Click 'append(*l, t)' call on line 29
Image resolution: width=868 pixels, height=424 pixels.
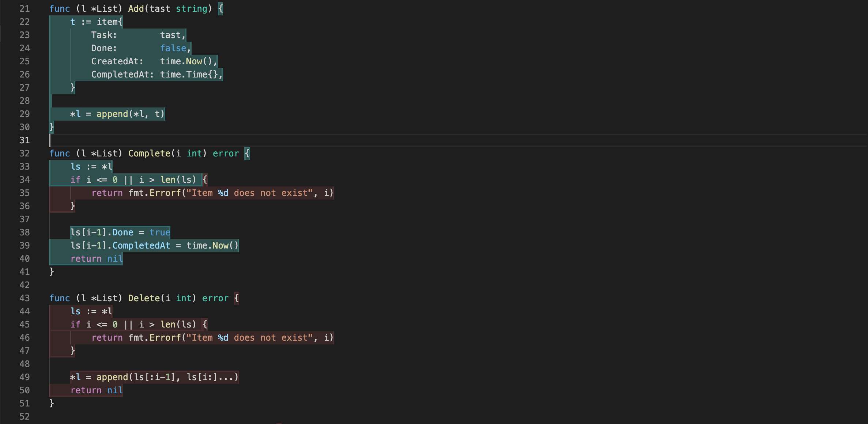coord(130,114)
